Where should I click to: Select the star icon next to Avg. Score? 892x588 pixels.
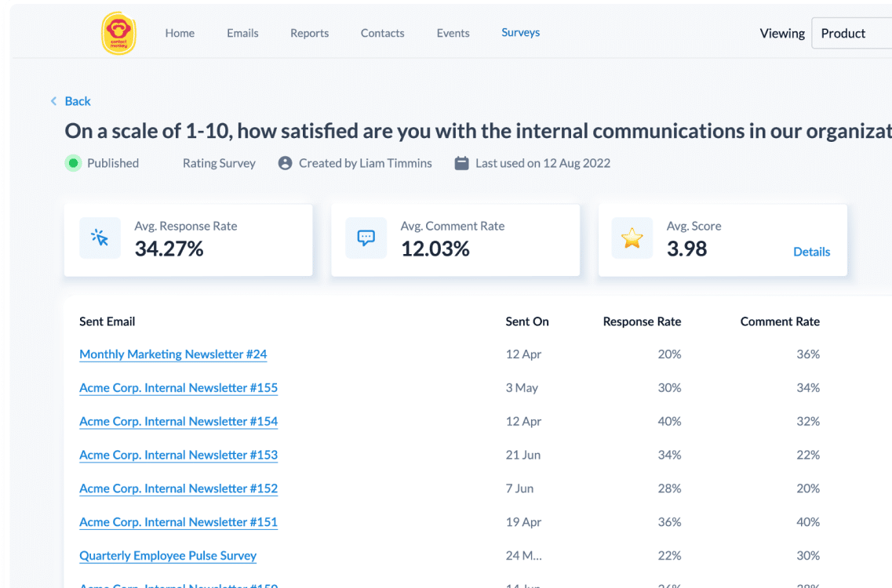[x=632, y=238]
